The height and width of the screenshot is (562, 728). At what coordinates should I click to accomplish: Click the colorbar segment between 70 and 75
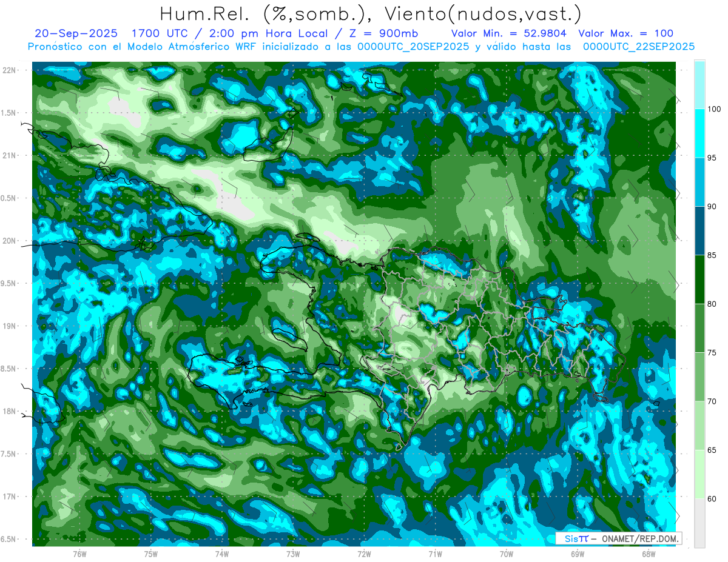click(699, 377)
